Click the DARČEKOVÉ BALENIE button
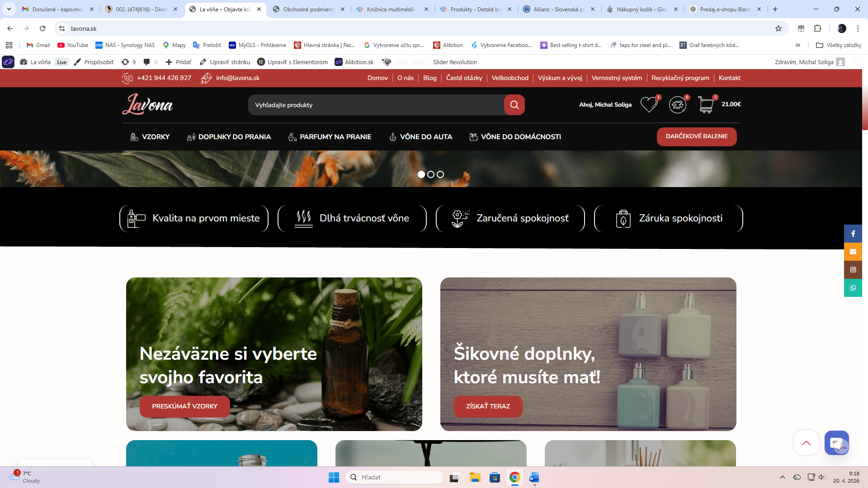868x488 pixels. 696,136
